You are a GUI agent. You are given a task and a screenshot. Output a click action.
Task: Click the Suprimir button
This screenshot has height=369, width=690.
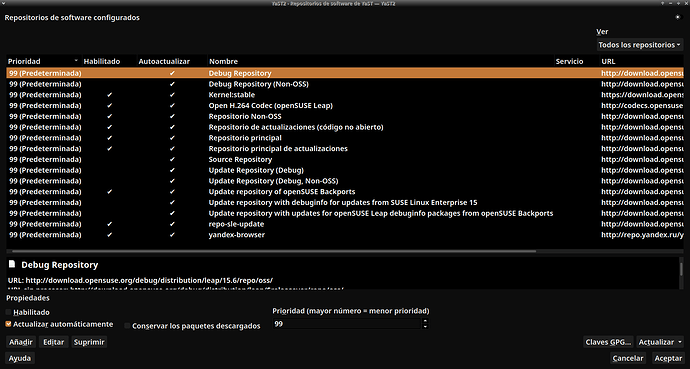[89, 342]
